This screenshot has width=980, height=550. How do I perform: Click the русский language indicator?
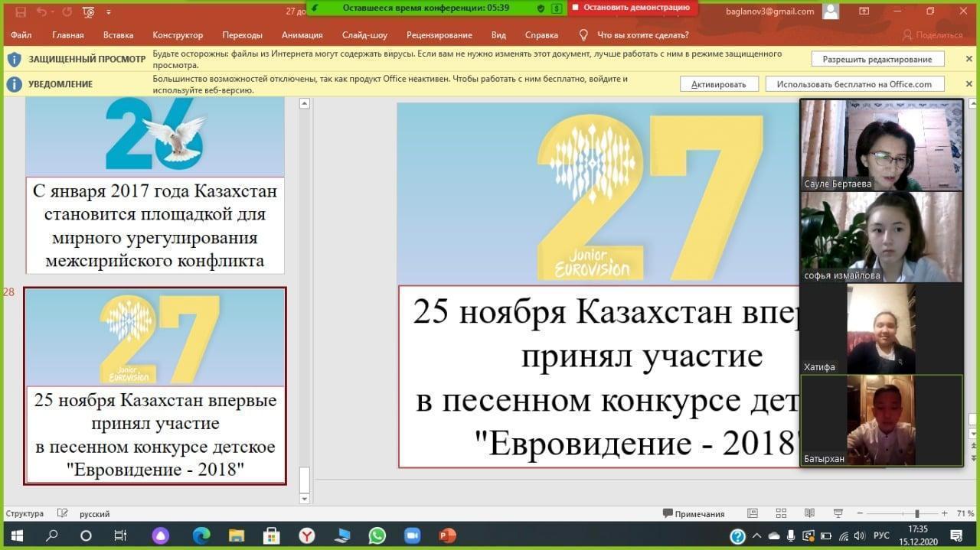pos(95,514)
